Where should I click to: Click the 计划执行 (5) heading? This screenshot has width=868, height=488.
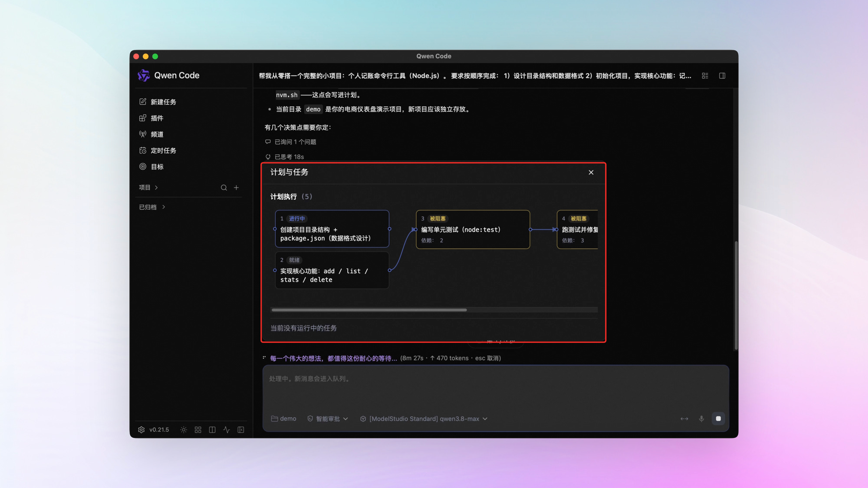point(291,197)
